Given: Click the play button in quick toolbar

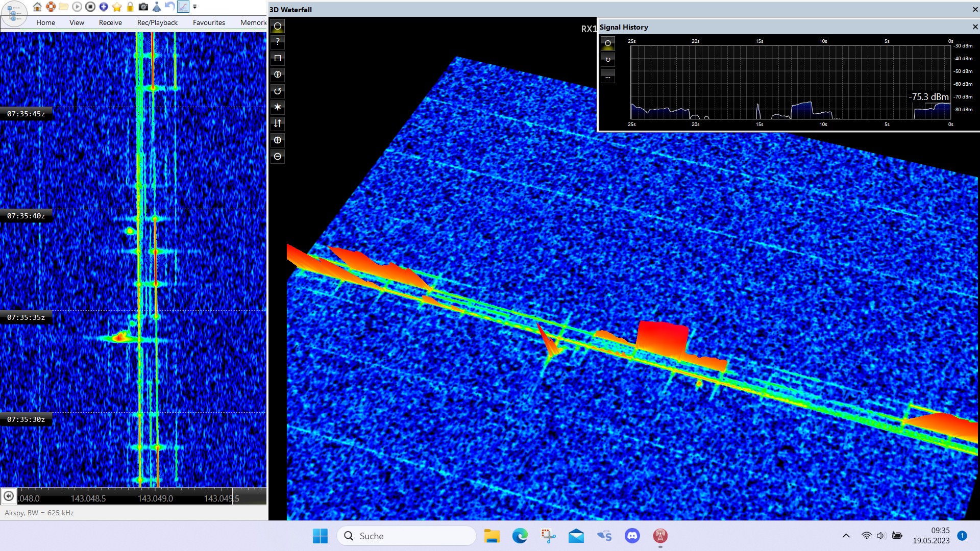Looking at the screenshot, I should click(x=77, y=7).
